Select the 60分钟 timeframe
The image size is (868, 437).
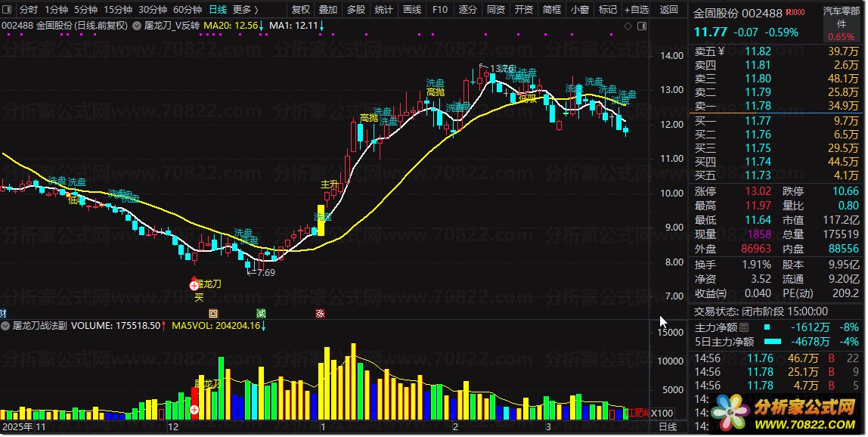pos(188,9)
